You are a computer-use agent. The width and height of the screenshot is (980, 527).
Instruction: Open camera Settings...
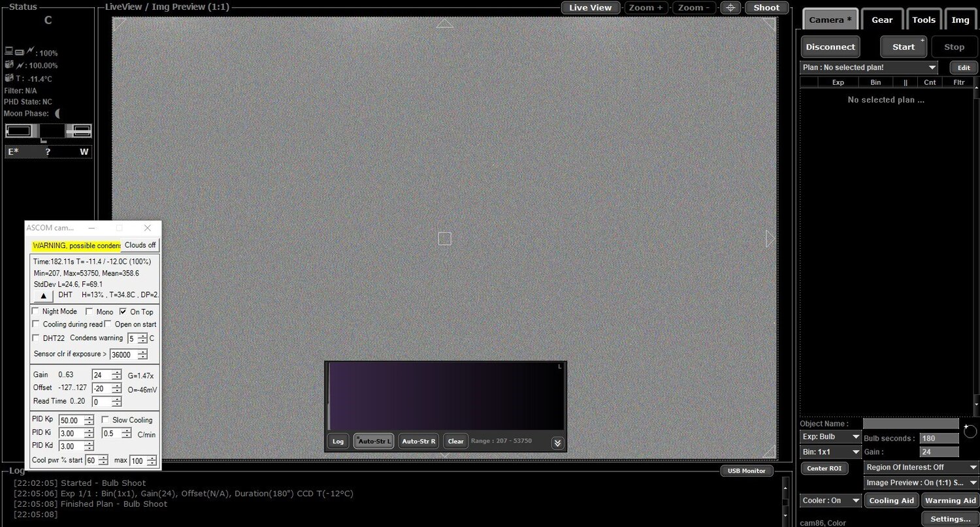click(x=950, y=519)
